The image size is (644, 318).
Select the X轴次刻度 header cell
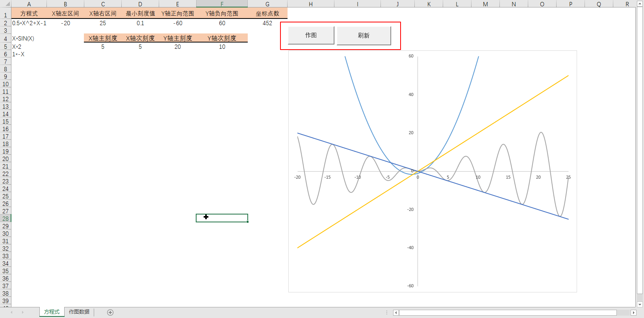(140, 38)
